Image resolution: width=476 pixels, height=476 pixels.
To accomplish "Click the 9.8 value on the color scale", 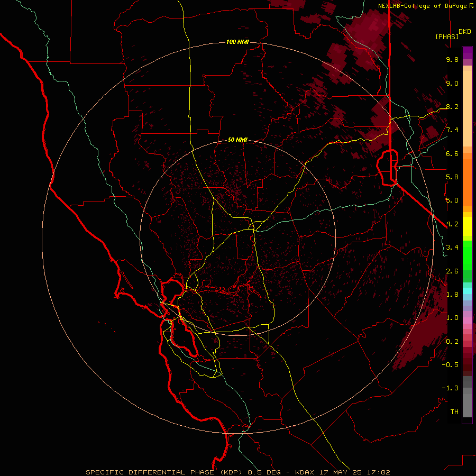I will [452, 59].
